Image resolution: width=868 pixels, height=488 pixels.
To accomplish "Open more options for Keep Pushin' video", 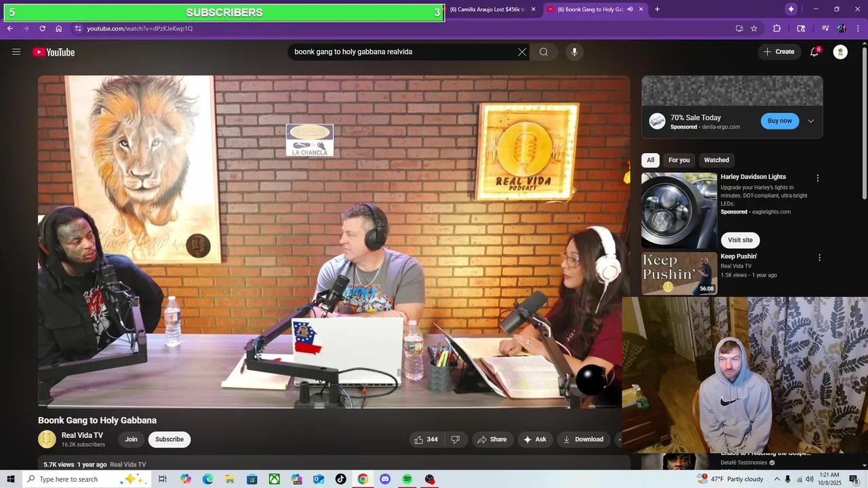I will tap(819, 258).
